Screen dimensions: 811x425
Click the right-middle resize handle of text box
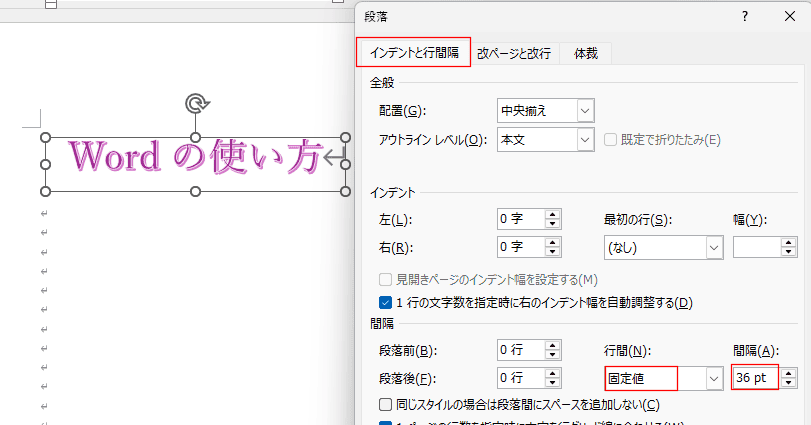347,164
